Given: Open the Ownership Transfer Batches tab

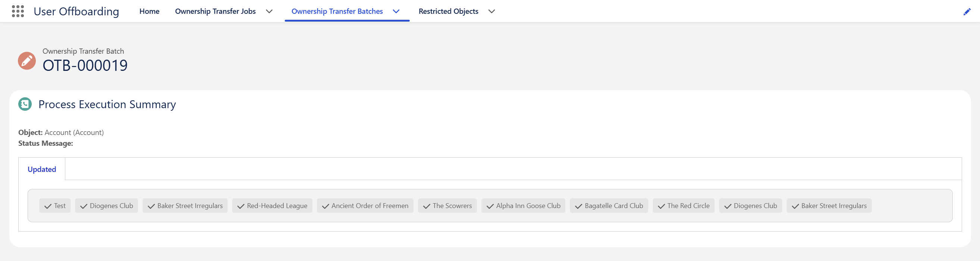Looking at the screenshot, I should coord(337,12).
